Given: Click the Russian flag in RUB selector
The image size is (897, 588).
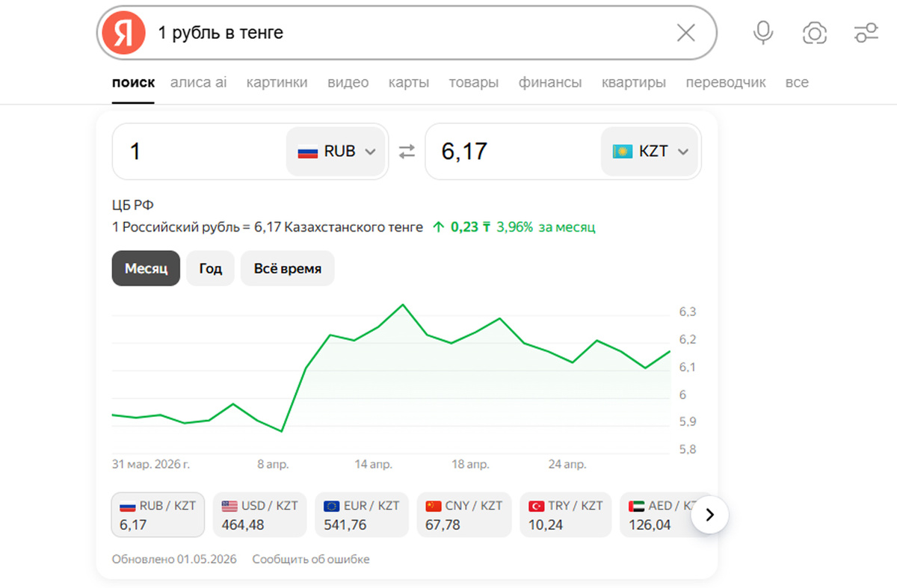Looking at the screenshot, I should pyautogui.click(x=308, y=152).
